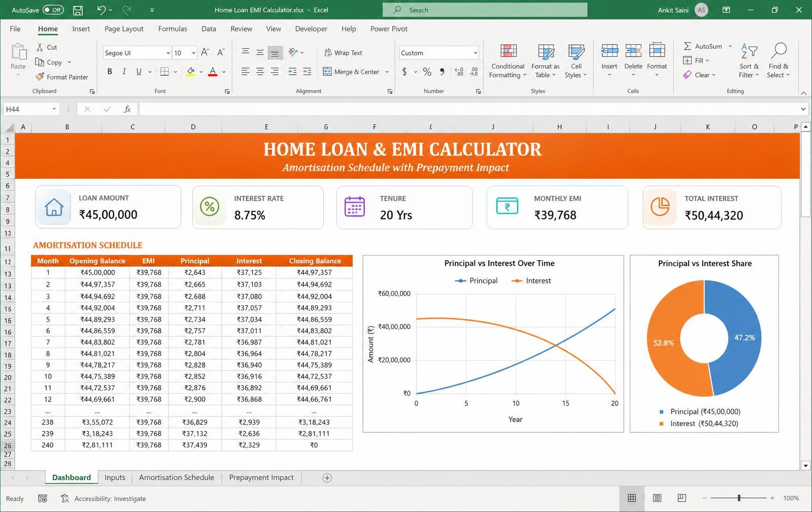
Task: Click the Delete cells icon
Action: coord(633,50)
